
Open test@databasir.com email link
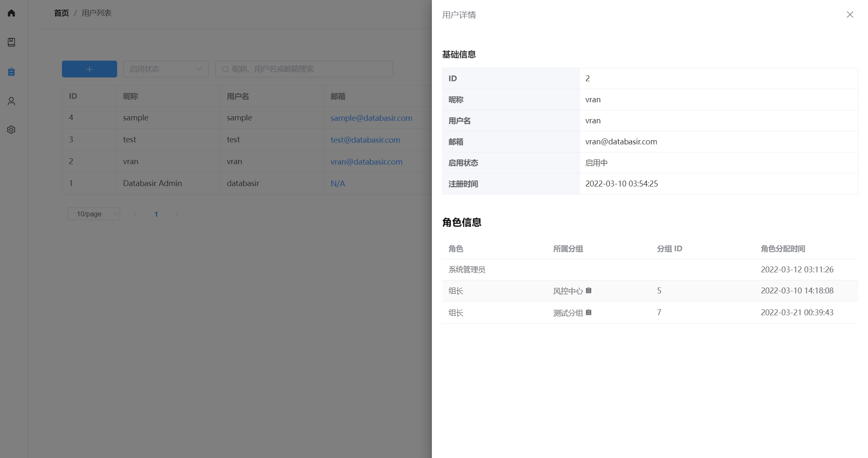[365, 140]
